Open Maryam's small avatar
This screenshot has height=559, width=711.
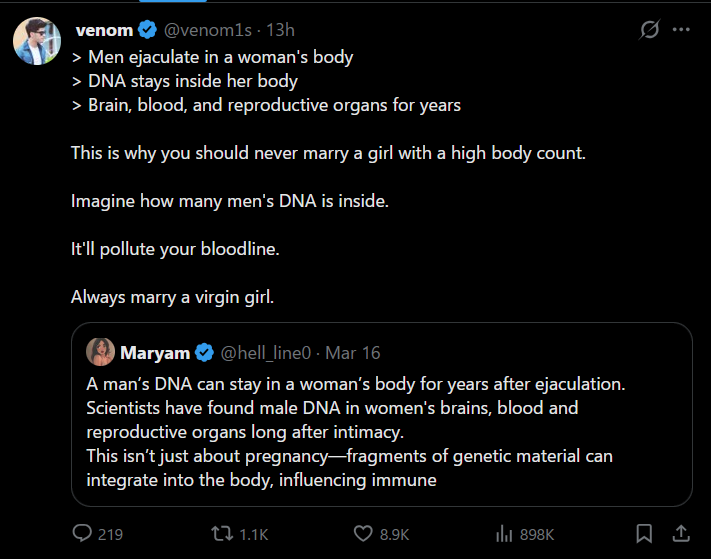point(100,353)
